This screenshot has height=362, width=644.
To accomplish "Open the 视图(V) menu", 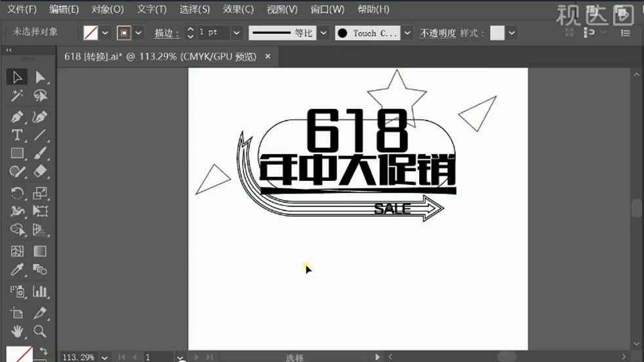I will point(282,9).
